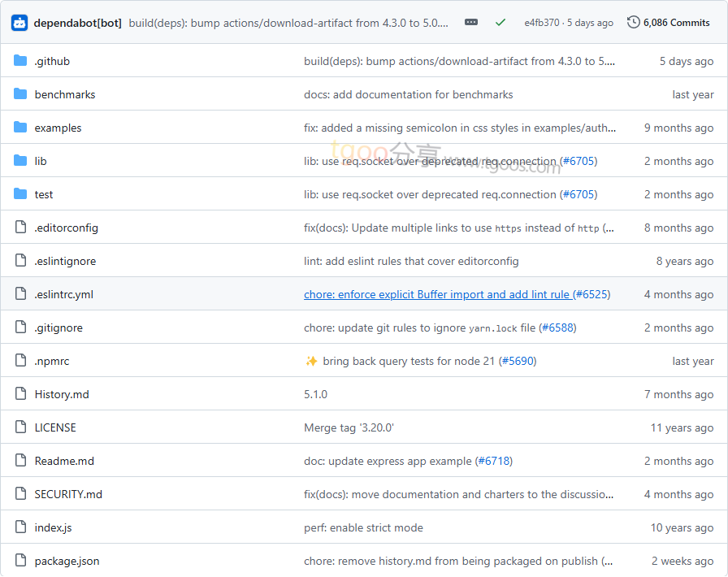Click the lib folder icon
728x577 pixels.
pos(20,161)
